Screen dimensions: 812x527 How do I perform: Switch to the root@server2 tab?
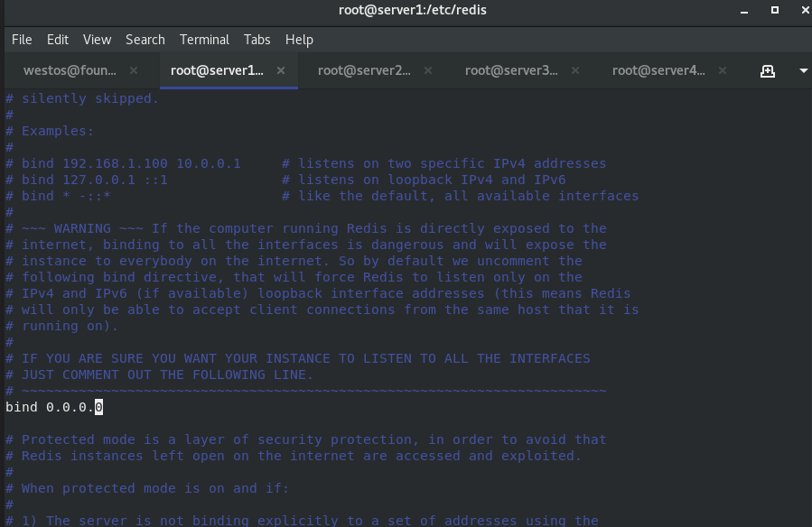pos(364,70)
